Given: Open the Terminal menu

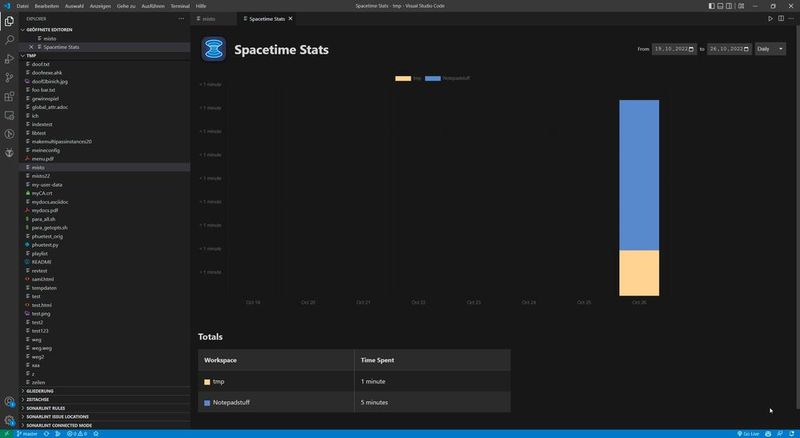Looking at the screenshot, I should pyautogui.click(x=180, y=6).
